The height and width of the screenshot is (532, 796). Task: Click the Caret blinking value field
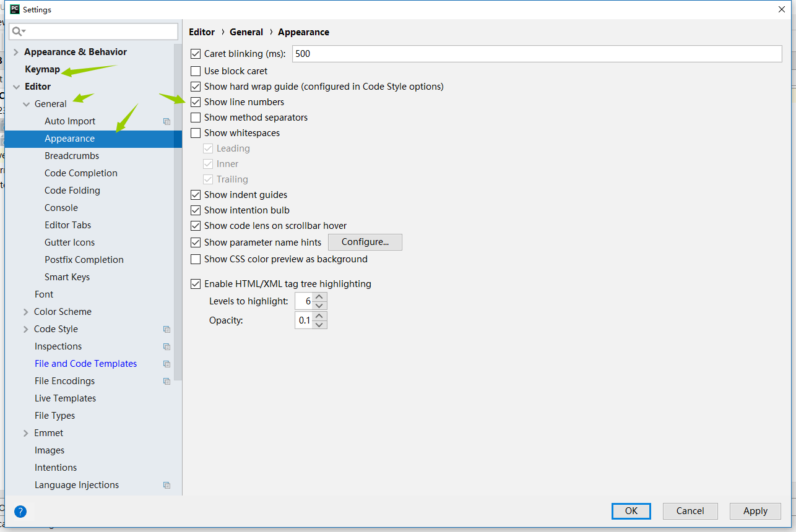pos(536,54)
